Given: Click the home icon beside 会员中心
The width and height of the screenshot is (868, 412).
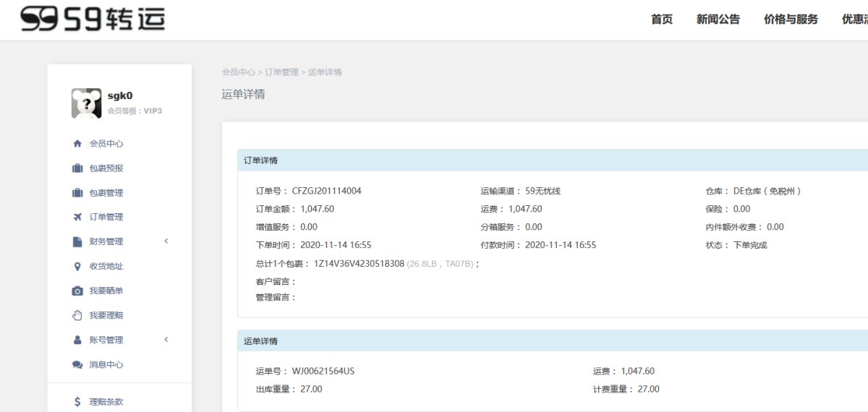Looking at the screenshot, I should (x=77, y=143).
